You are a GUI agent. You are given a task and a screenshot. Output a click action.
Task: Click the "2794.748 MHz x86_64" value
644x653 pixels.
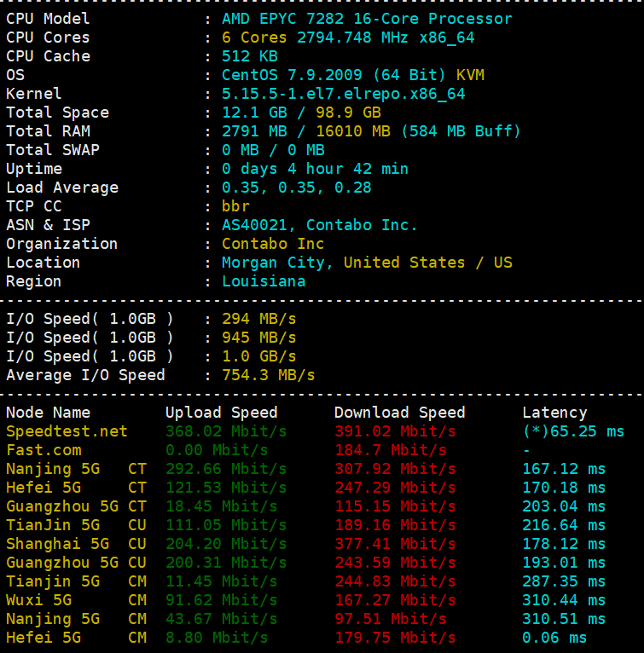coord(386,38)
